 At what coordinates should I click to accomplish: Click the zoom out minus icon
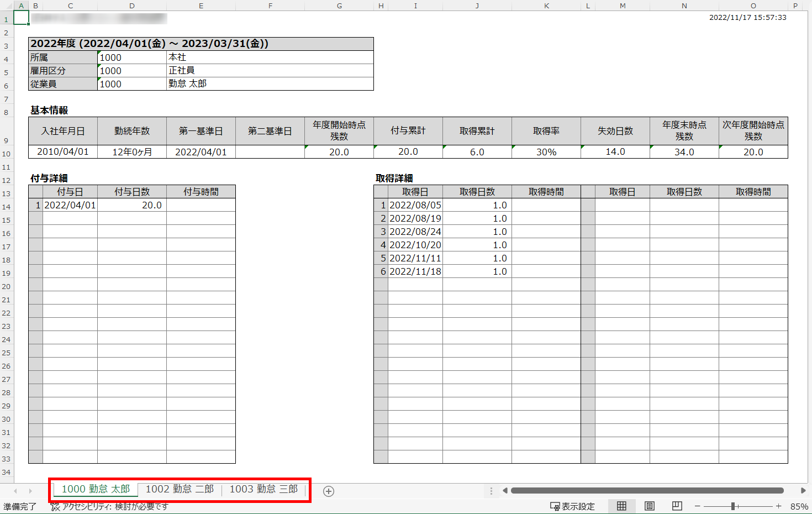point(698,506)
